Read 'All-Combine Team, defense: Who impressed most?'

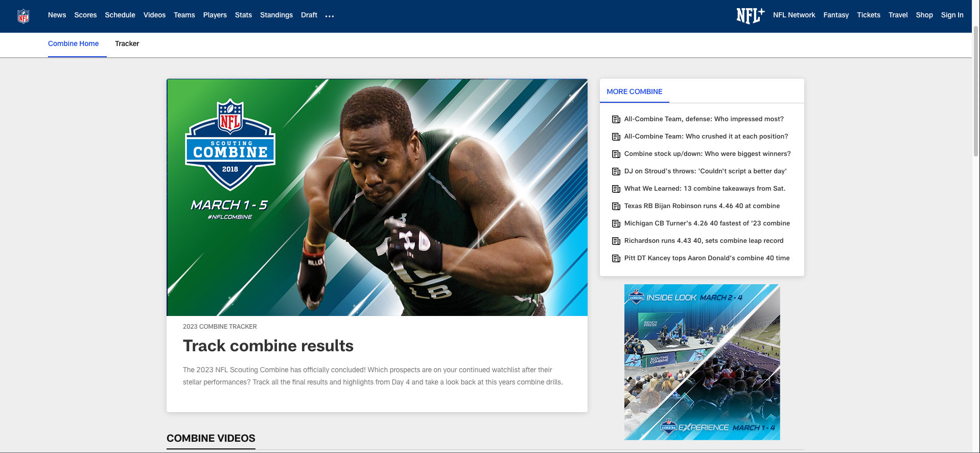[x=704, y=119]
